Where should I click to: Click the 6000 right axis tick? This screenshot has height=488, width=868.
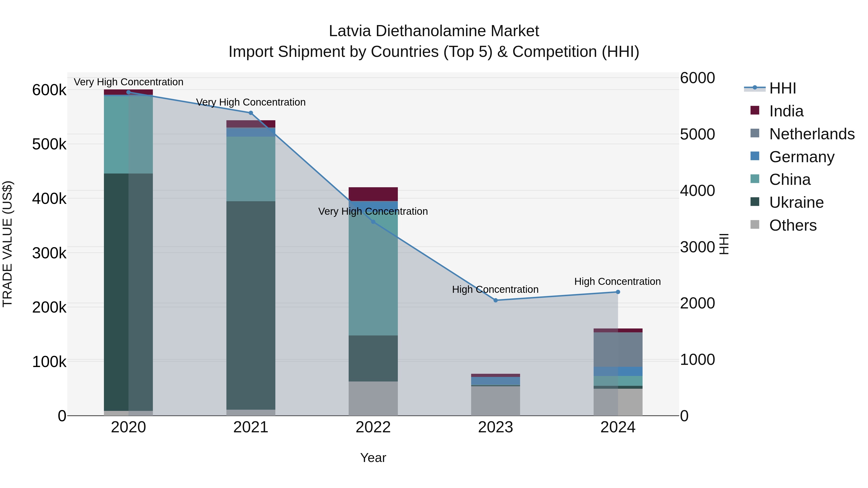click(698, 78)
